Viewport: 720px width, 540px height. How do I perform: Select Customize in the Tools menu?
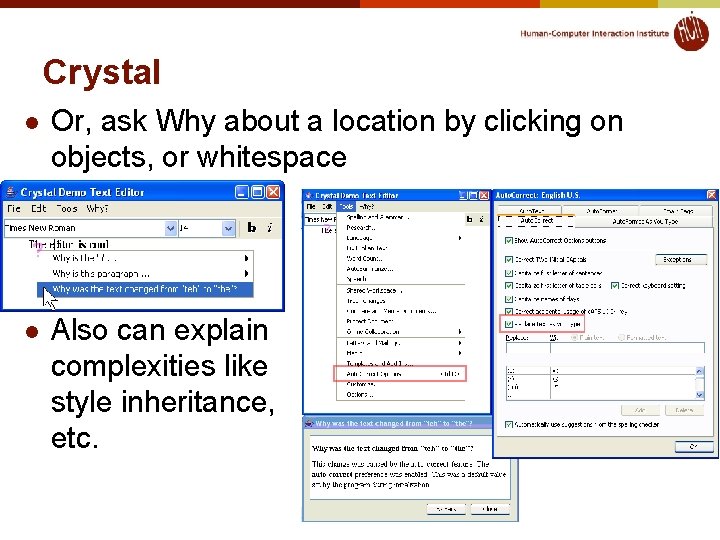point(401,384)
